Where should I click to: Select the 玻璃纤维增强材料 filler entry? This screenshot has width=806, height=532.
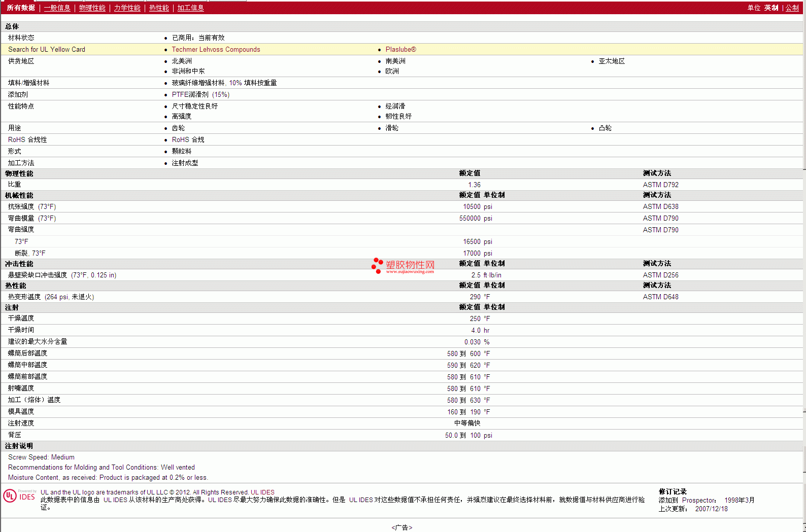pyautogui.click(x=224, y=83)
